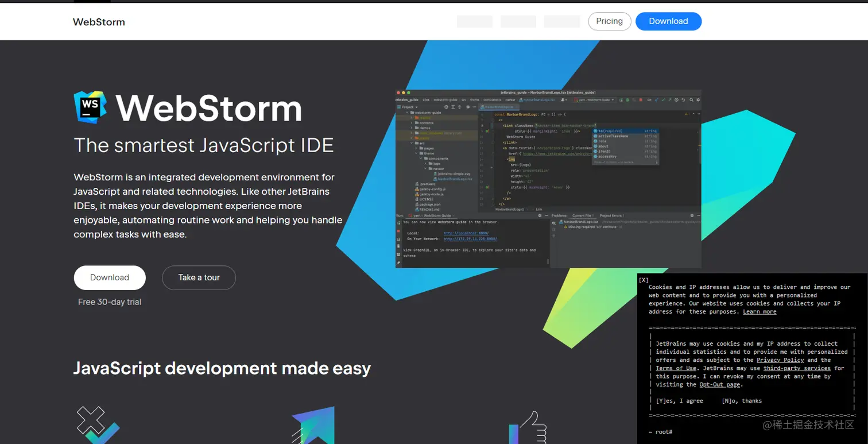Click the JavaScript development made easy heading
Screen dimensions: 868x444
click(222, 368)
